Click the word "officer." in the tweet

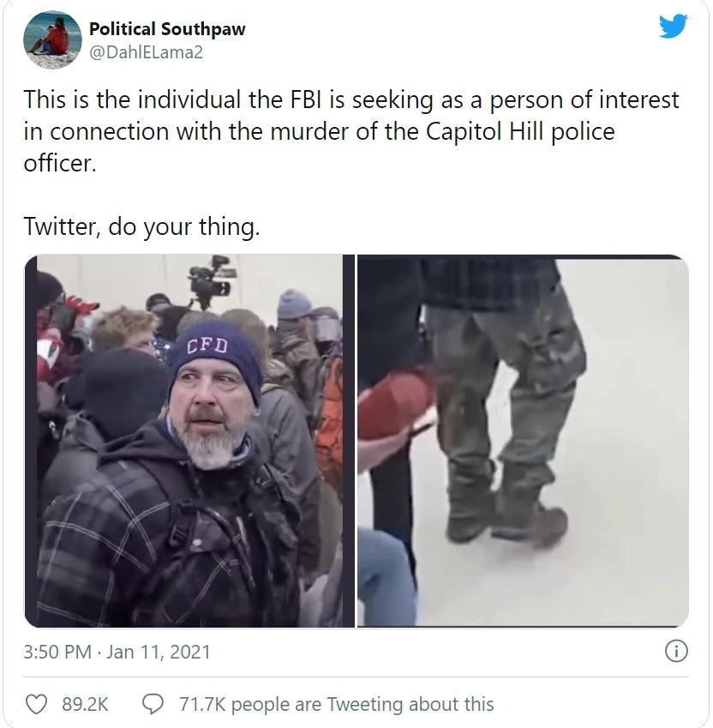[60, 163]
